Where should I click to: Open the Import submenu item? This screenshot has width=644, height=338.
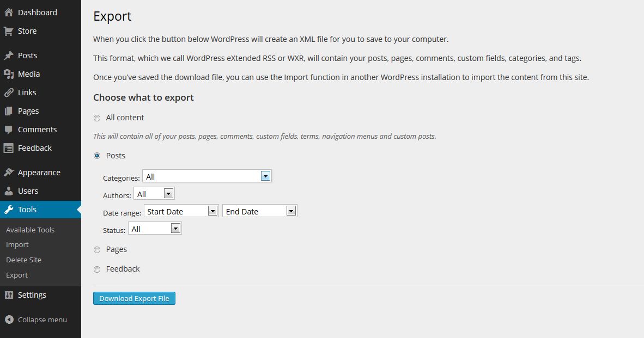click(x=17, y=245)
